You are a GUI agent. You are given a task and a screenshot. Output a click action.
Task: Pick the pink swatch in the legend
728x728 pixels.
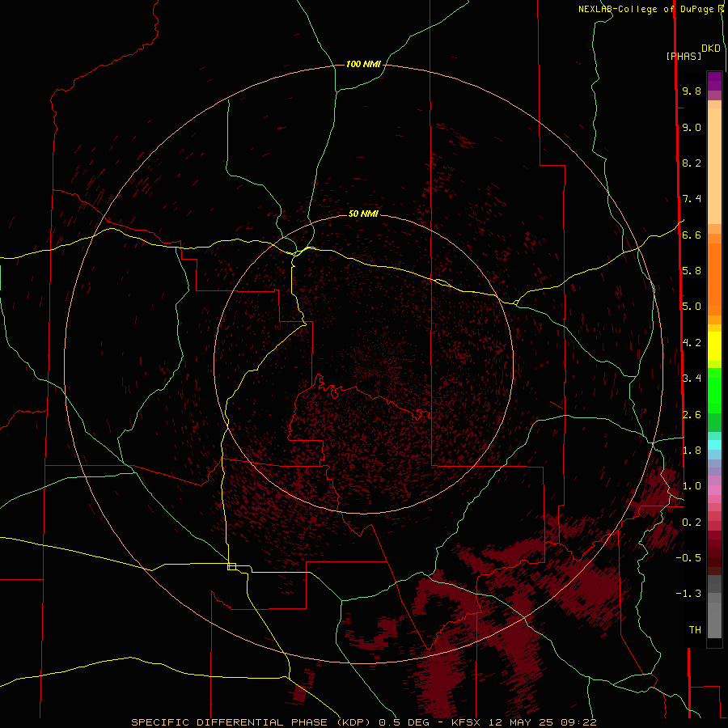click(x=714, y=490)
